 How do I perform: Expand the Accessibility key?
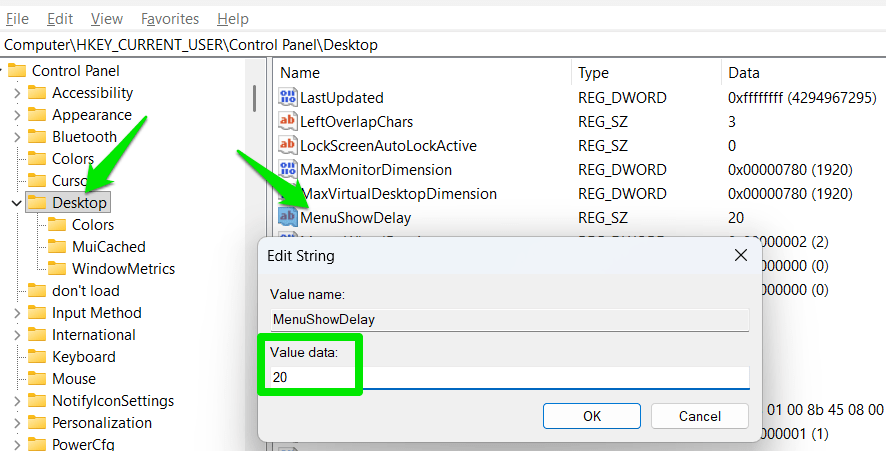(x=16, y=93)
